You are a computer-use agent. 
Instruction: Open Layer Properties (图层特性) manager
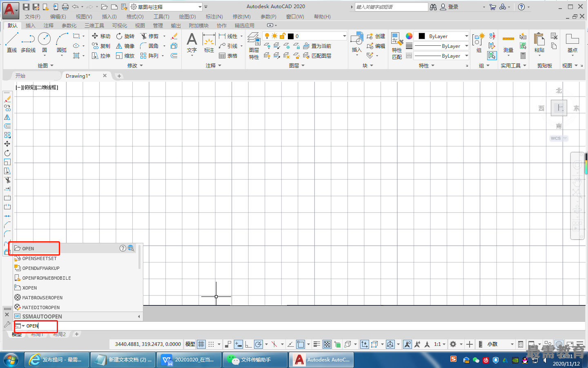254,46
